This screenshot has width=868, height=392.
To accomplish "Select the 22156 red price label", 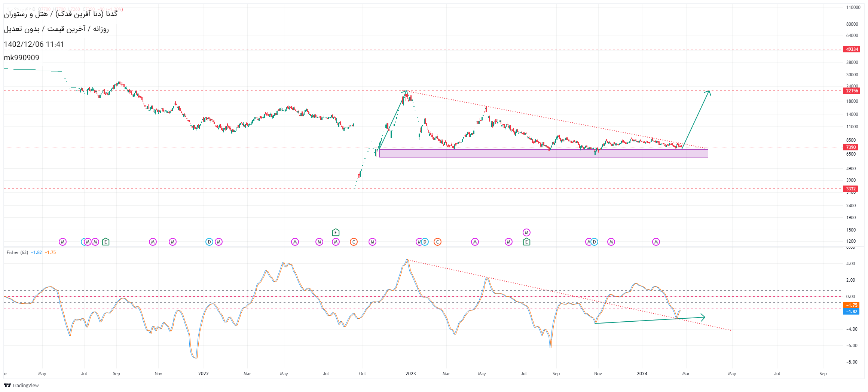I will (852, 91).
